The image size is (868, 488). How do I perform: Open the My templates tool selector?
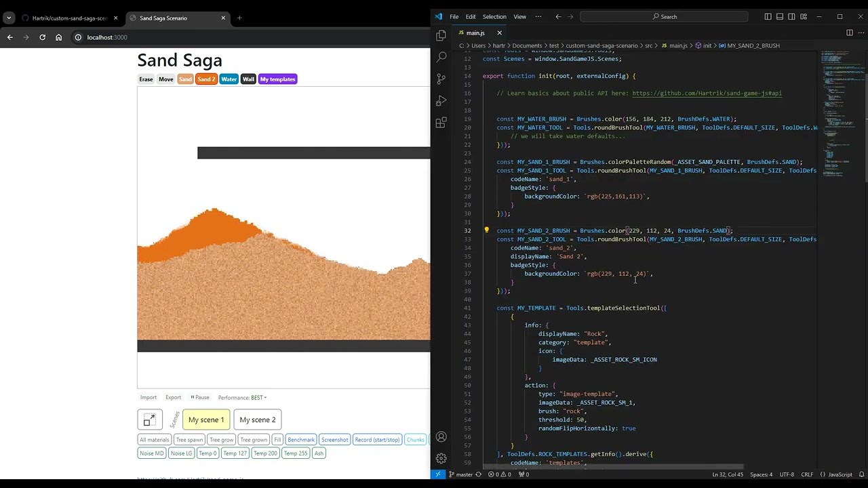[278, 79]
